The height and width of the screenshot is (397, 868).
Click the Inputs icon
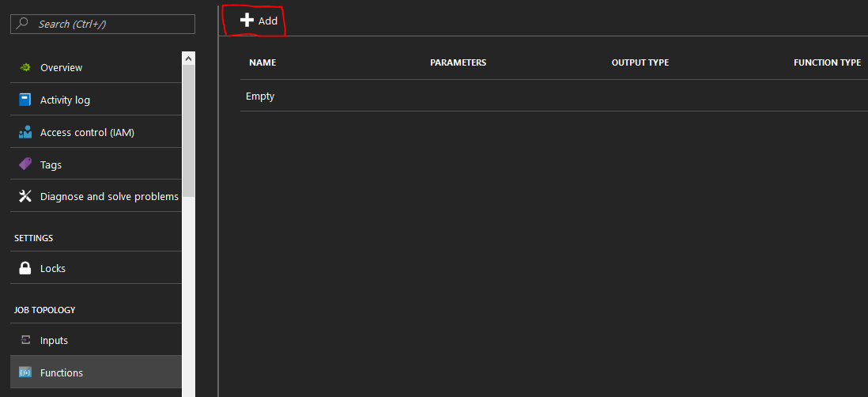[x=25, y=340]
